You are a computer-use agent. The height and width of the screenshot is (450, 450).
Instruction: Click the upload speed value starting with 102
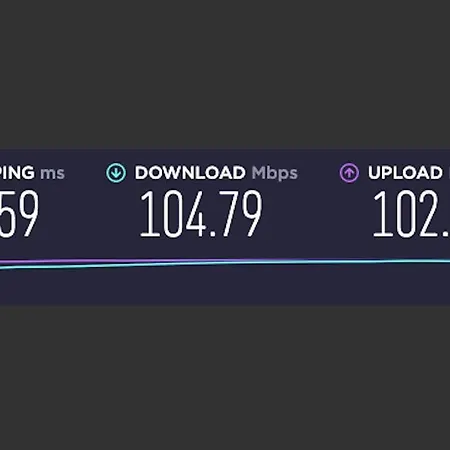point(411,214)
